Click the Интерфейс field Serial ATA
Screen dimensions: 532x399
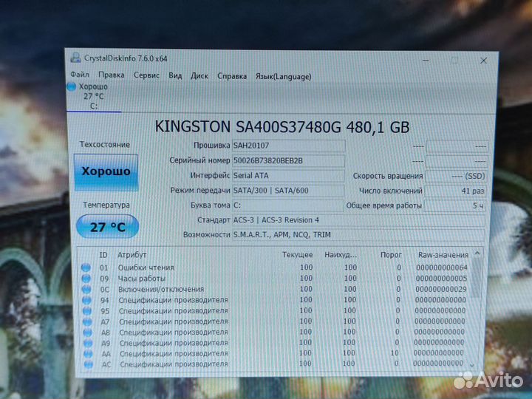click(288, 176)
